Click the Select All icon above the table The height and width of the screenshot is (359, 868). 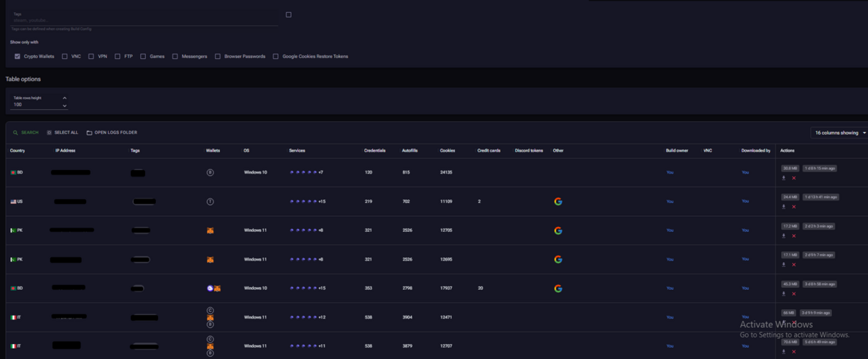pos(49,133)
